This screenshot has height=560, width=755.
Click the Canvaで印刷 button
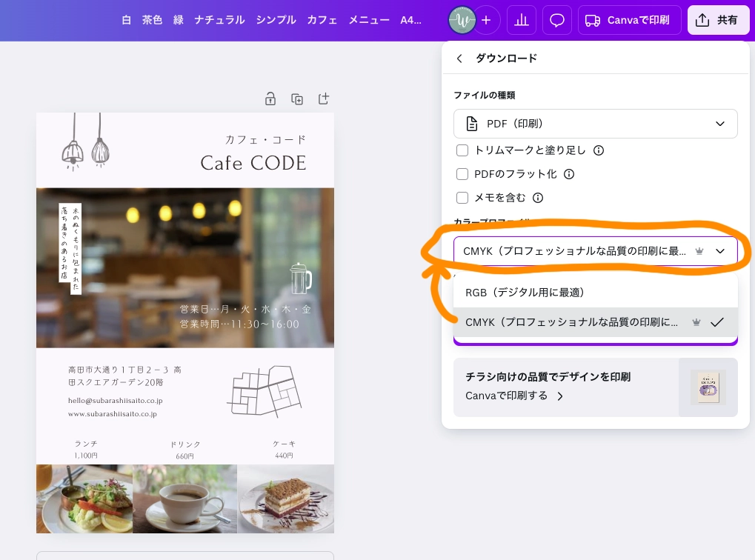[629, 20]
